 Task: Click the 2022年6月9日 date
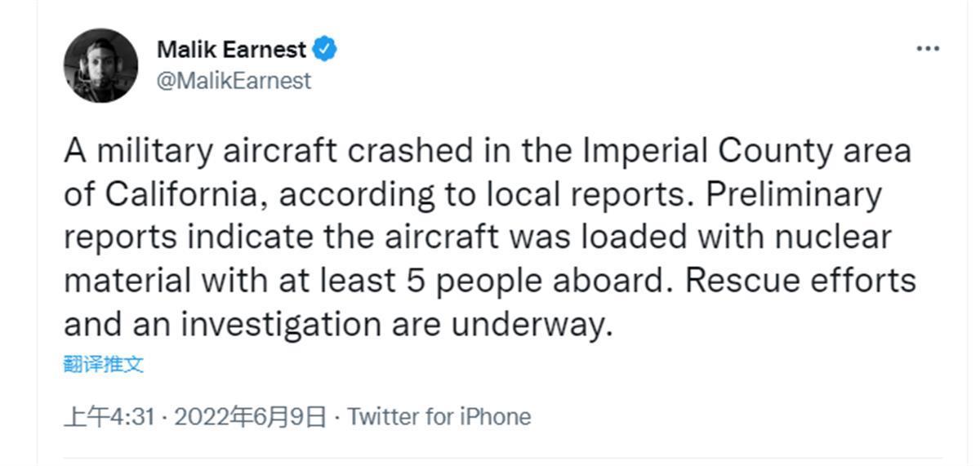[x=250, y=417]
